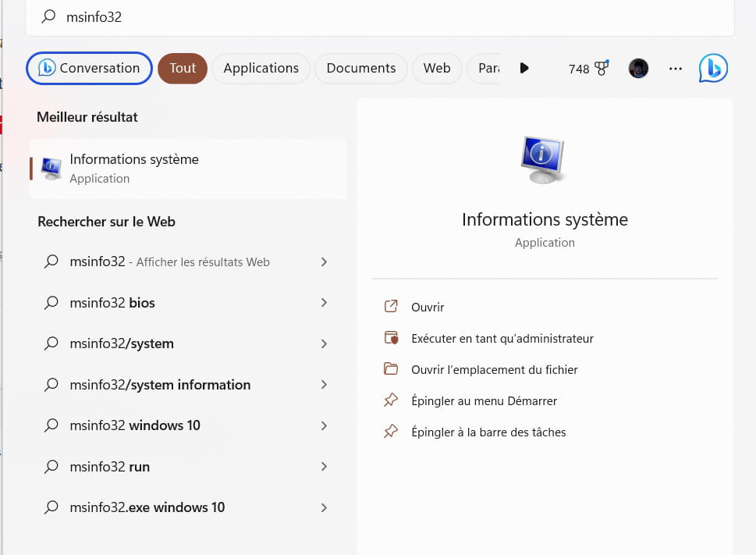Select the msinfo32 run suggestion

click(188, 467)
